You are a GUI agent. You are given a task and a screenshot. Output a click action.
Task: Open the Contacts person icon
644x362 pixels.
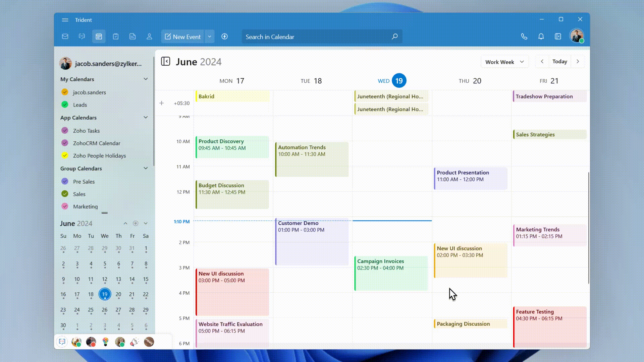tap(149, 37)
